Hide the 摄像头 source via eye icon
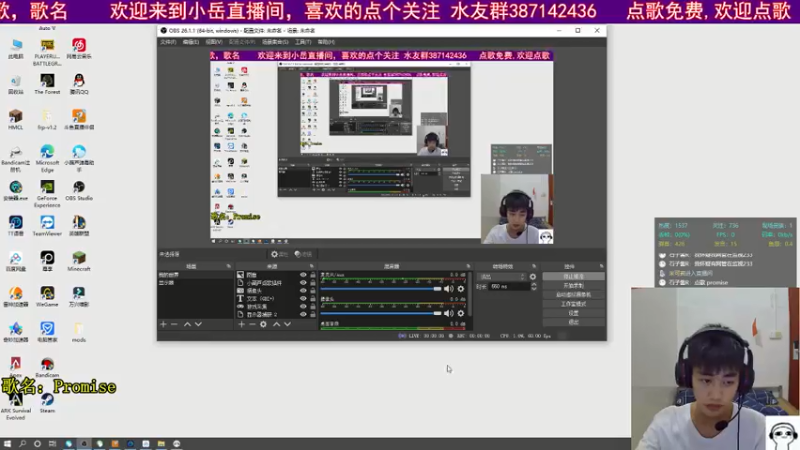Screen dimensions: 800x450 (x=303, y=291)
